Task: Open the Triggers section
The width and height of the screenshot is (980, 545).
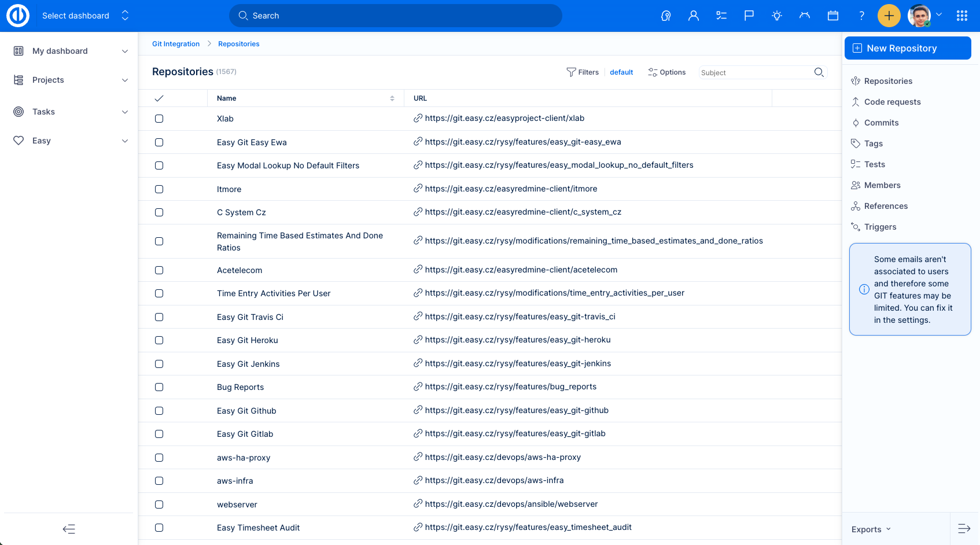Action: point(880,227)
